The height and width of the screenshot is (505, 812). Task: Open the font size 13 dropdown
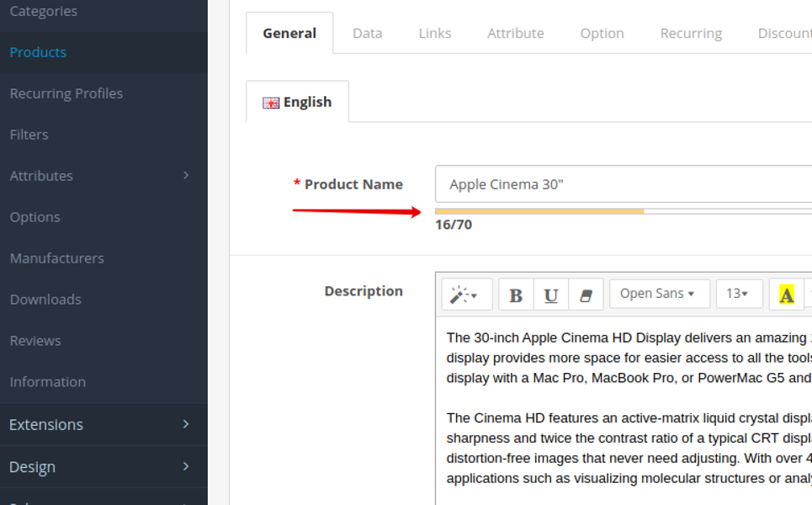739,294
